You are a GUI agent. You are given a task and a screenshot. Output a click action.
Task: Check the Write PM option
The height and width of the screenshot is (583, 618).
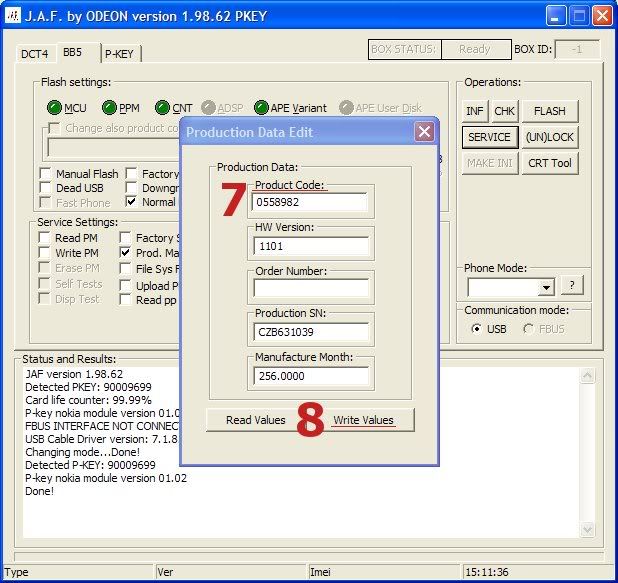pyautogui.click(x=44, y=253)
